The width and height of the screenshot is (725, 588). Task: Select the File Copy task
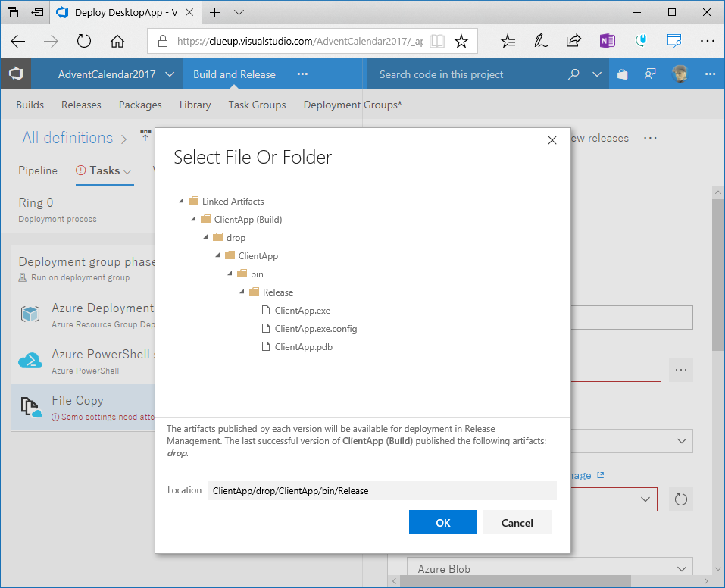coord(83,408)
